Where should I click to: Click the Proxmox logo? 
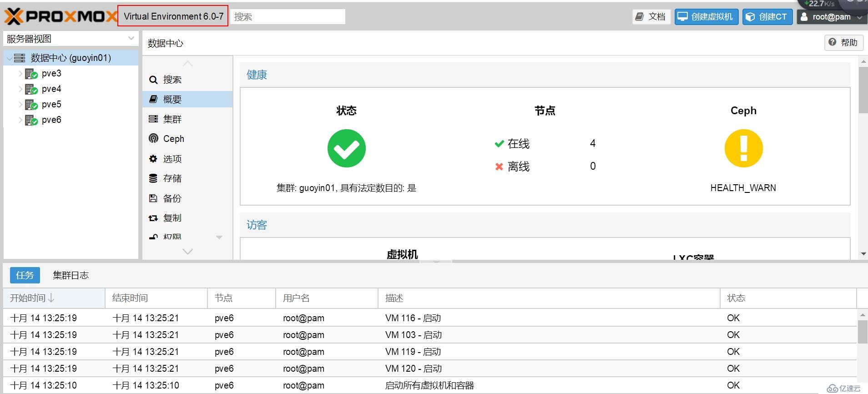click(x=61, y=17)
